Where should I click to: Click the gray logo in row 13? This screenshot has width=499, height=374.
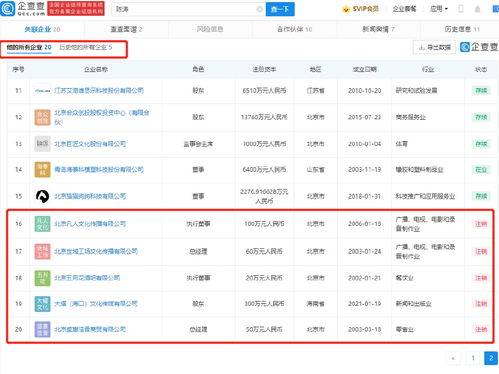[x=42, y=144]
